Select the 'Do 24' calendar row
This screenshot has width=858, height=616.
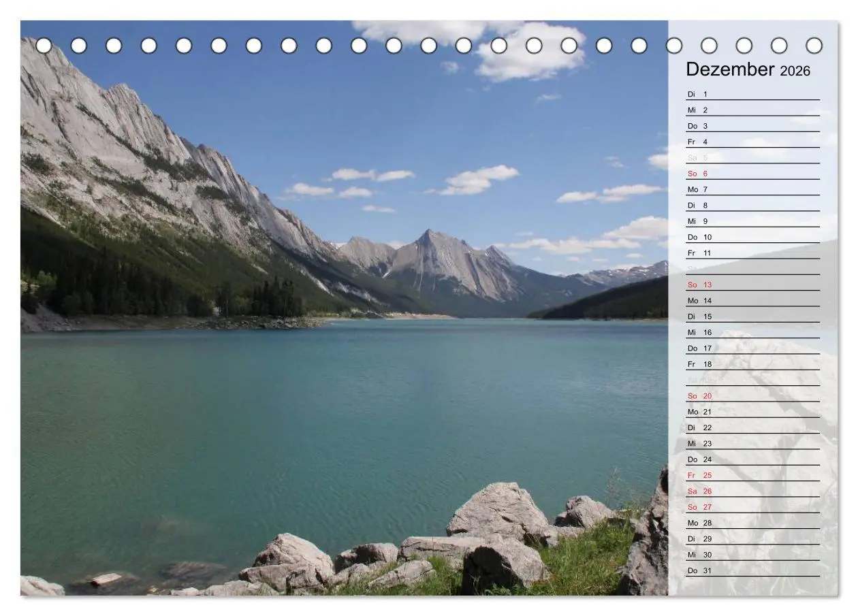pyautogui.click(x=752, y=459)
